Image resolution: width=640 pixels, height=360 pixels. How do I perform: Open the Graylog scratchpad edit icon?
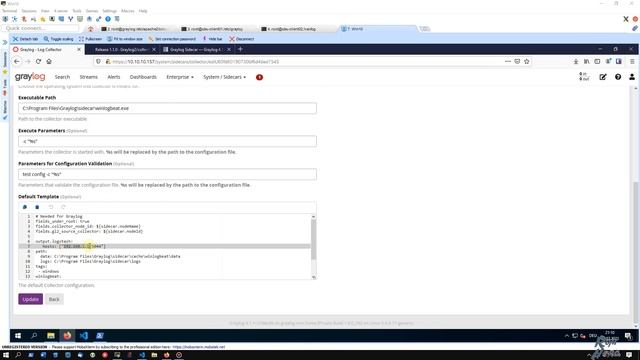pyautogui.click(x=603, y=77)
